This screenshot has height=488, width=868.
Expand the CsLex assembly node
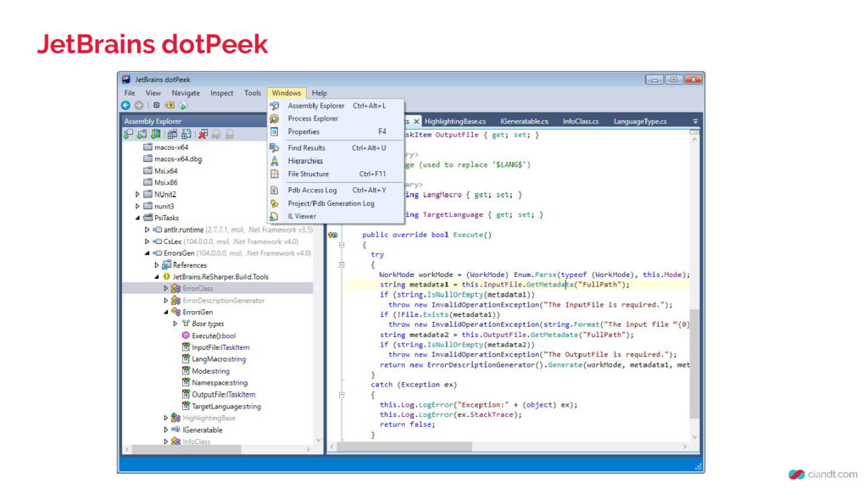pos(147,241)
